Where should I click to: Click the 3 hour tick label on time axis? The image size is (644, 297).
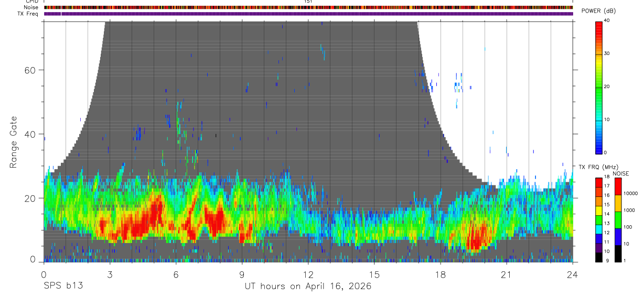[110, 274]
